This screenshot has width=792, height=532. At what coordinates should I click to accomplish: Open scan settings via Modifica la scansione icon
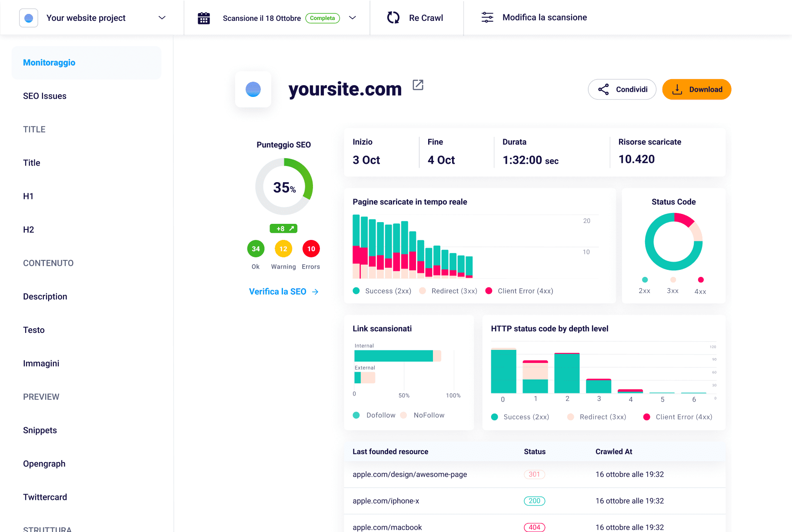click(487, 17)
